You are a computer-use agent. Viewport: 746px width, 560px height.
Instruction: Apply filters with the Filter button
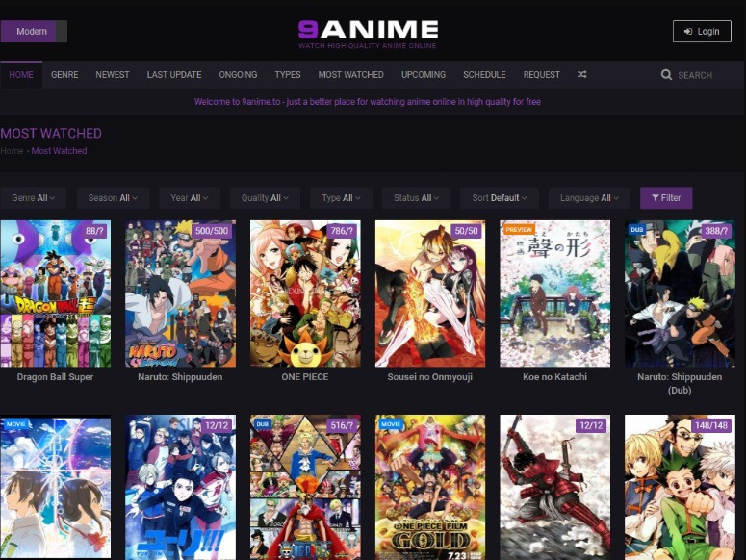tap(666, 198)
